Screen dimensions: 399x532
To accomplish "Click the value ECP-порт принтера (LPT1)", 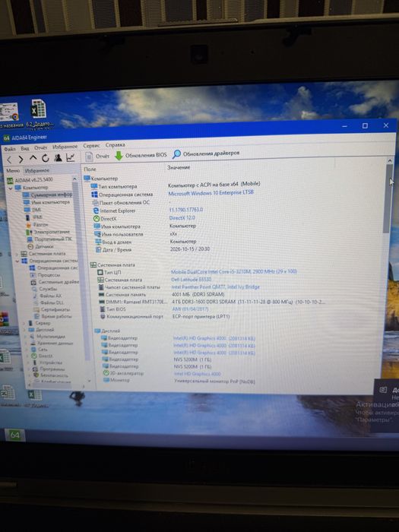I will coord(201,316).
